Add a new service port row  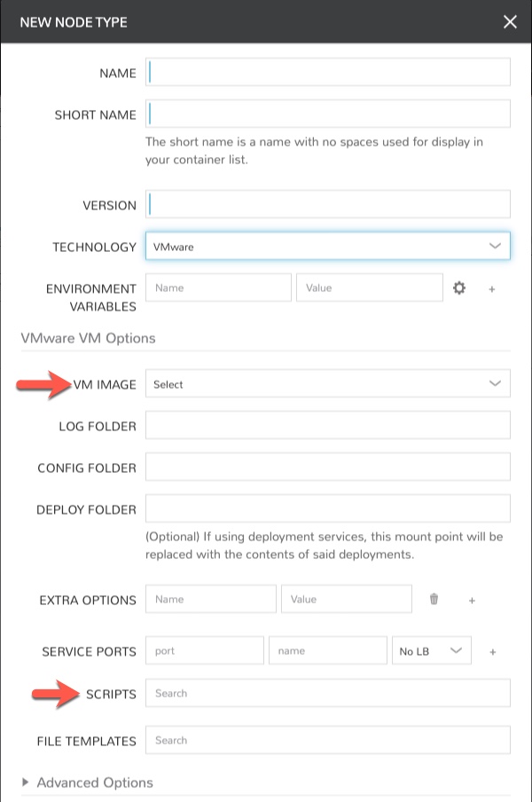[492, 649]
